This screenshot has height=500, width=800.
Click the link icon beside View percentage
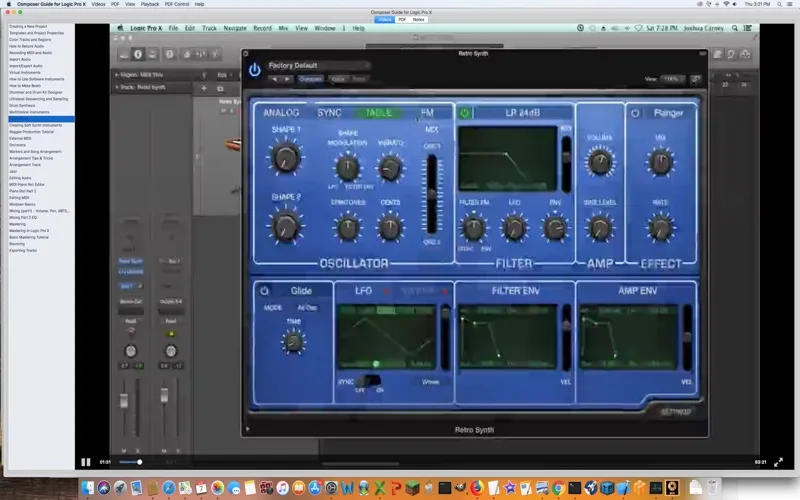click(695, 79)
